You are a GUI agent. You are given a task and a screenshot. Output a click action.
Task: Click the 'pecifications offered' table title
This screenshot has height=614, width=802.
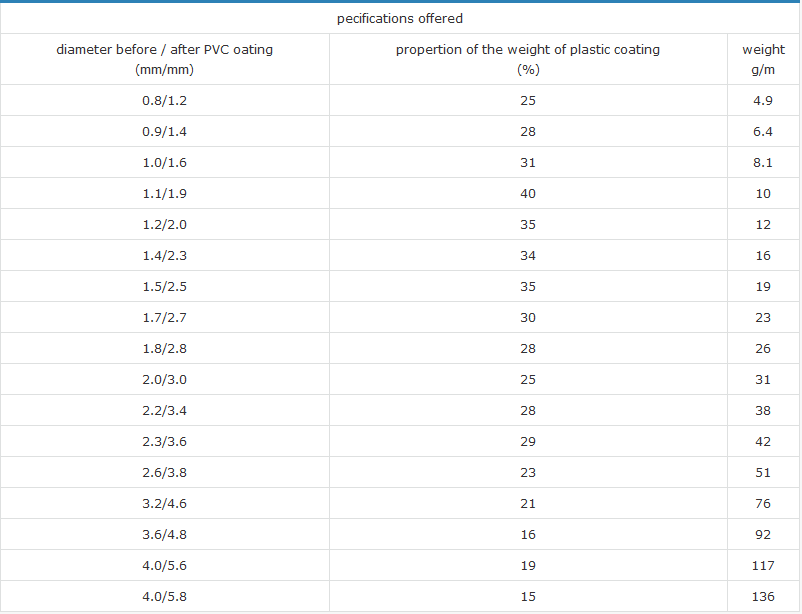coord(400,18)
